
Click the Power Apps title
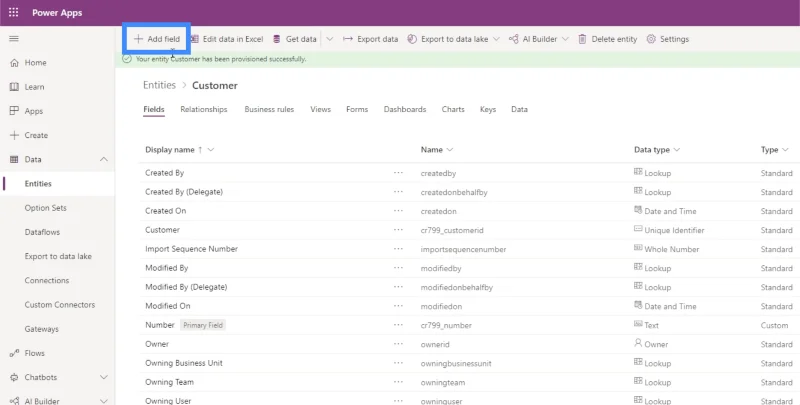pos(57,13)
